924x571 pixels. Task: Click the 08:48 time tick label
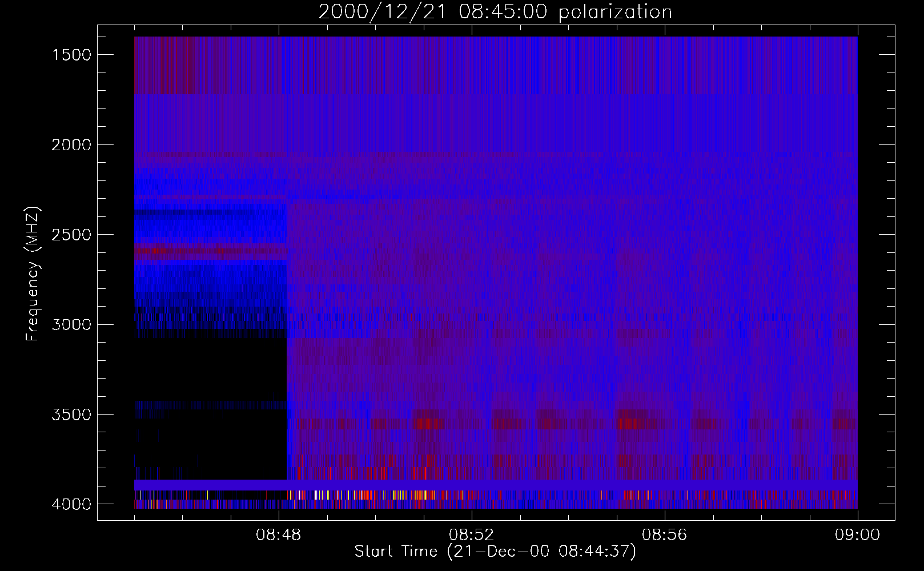point(278,535)
